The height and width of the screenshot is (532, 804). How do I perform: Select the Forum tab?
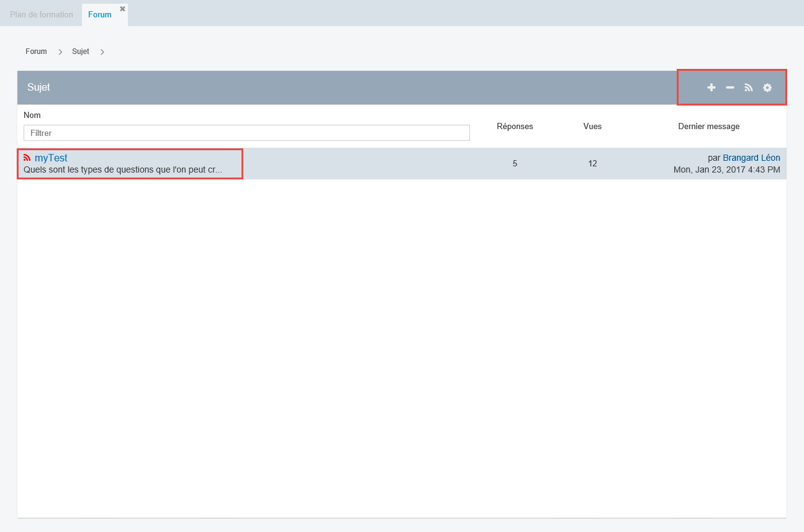point(99,14)
